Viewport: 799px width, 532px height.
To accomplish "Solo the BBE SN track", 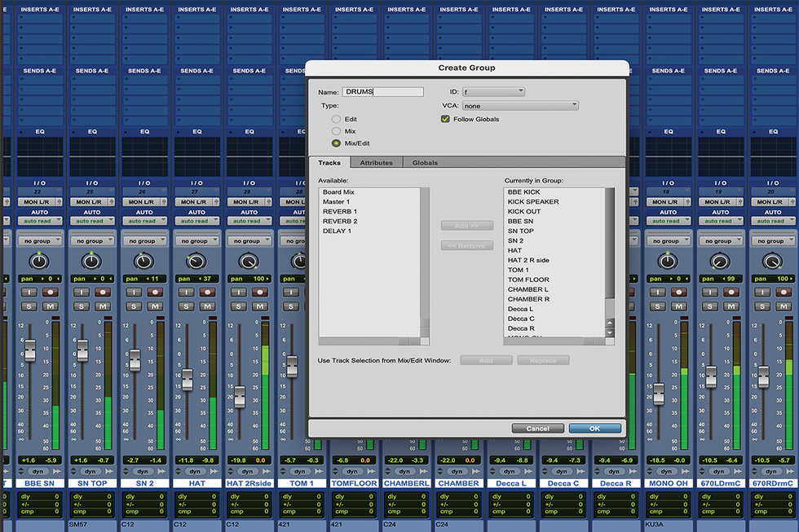I will point(29,306).
